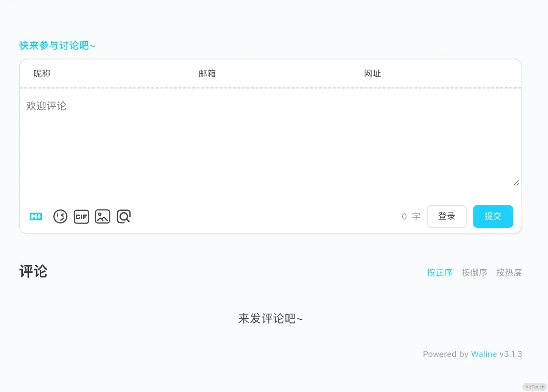Toggle the comment preview icon
The height and width of the screenshot is (392, 548).
point(124,216)
